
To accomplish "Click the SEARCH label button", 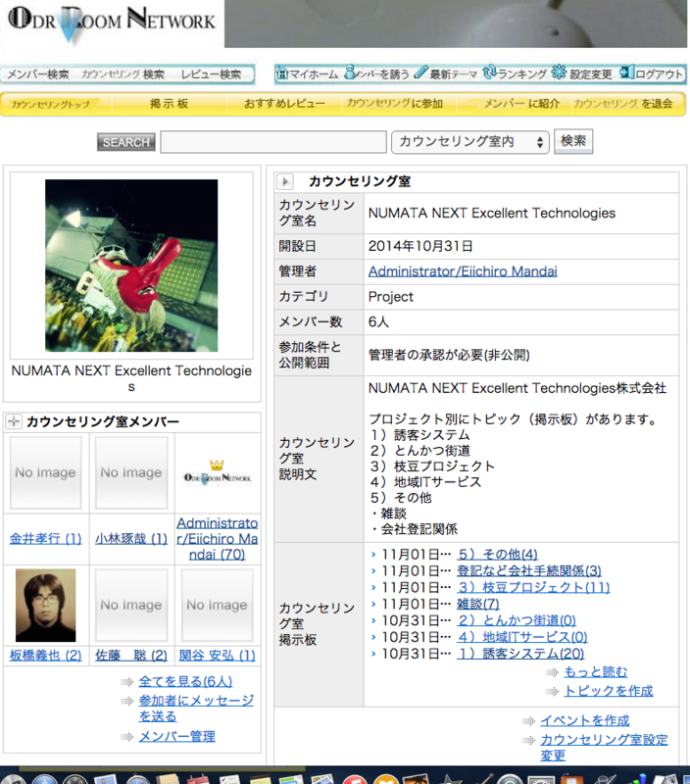I will click(126, 142).
